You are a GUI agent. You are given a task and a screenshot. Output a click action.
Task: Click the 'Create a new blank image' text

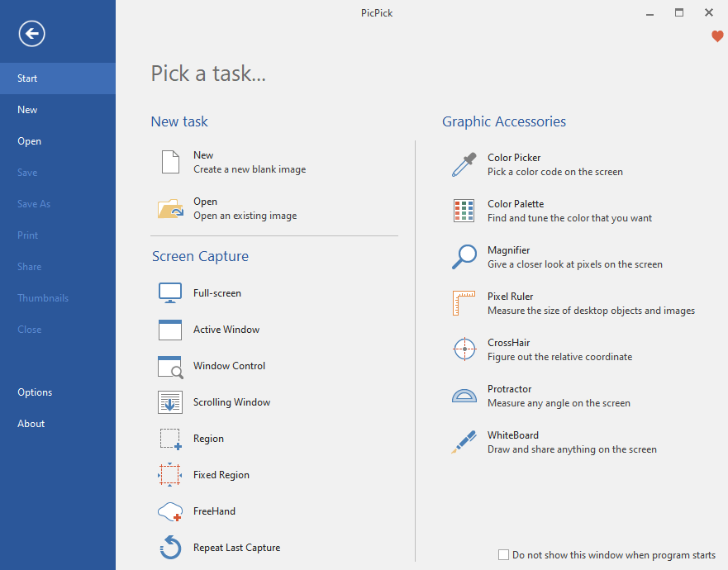coord(250,169)
